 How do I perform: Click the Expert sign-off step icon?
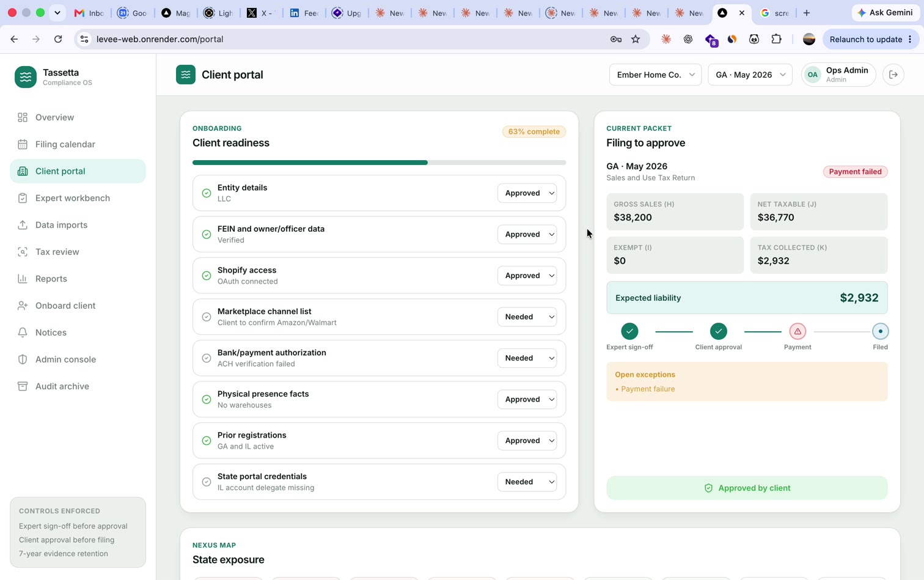pyautogui.click(x=629, y=331)
